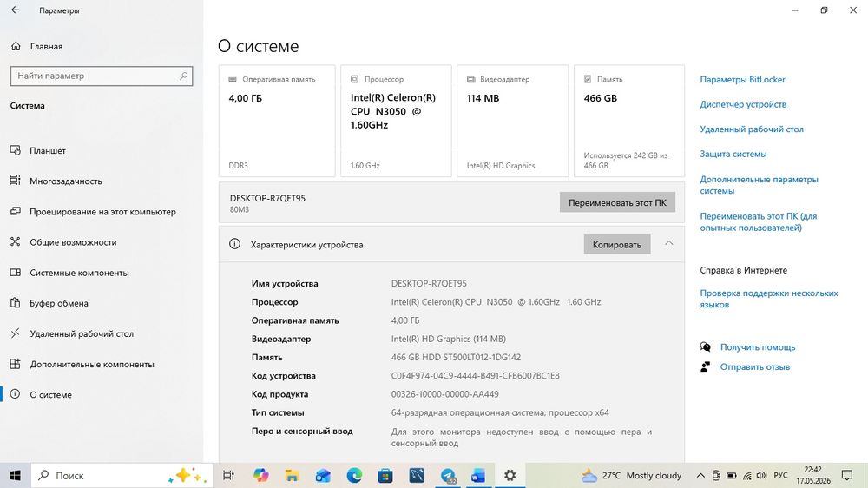Open the notification center icon
Screen dimensions: 868x488
coord(847,475)
